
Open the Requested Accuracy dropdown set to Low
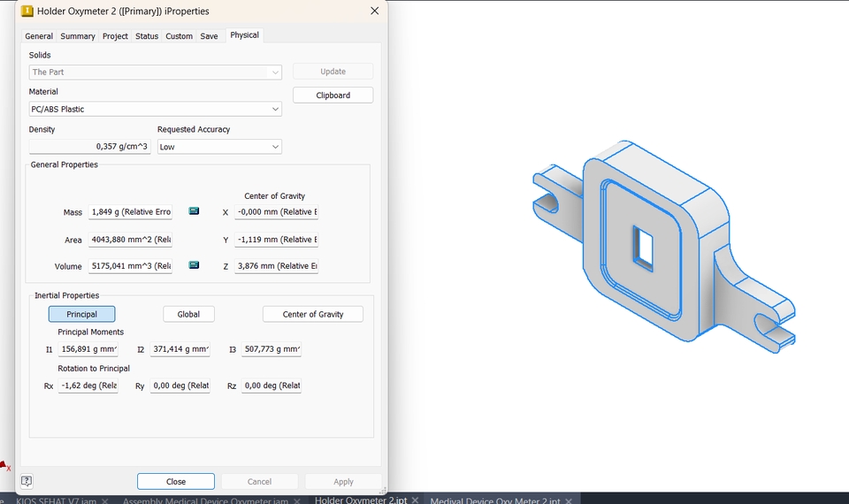pyautogui.click(x=219, y=147)
